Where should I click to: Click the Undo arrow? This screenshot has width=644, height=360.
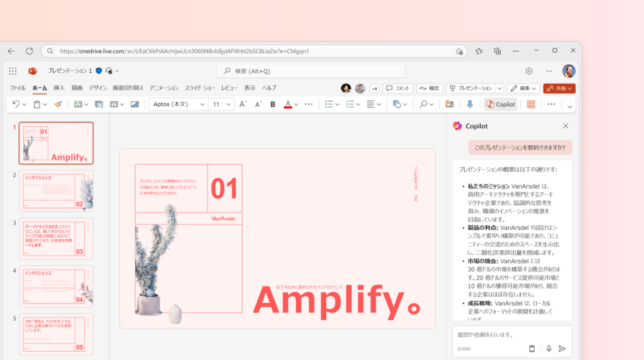click(16, 104)
